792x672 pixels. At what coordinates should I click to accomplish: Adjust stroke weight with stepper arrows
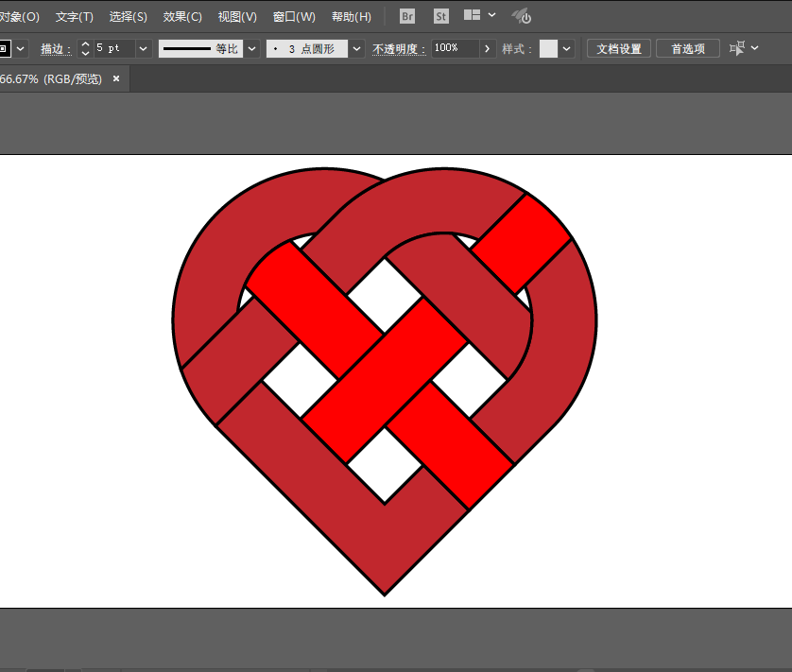[85, 48]
